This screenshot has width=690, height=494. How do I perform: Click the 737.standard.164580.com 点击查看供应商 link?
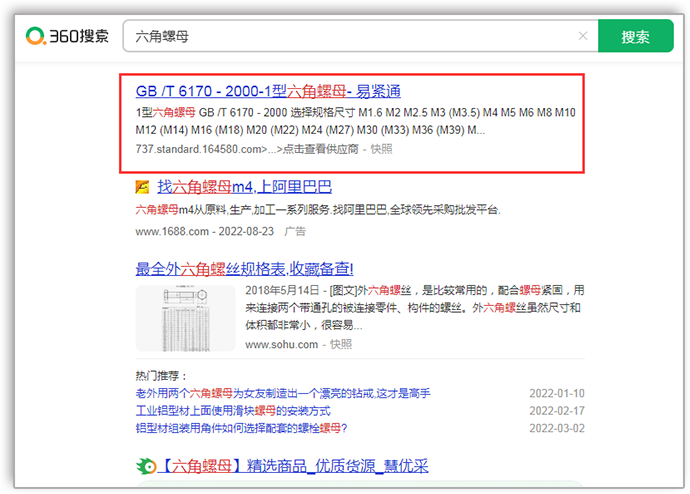pos(247,149)
